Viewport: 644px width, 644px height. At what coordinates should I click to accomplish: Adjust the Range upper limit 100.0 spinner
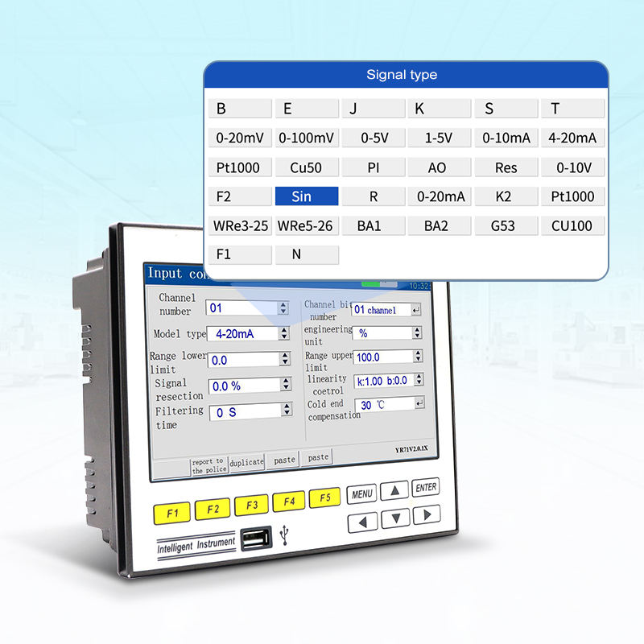tap(418, 356)
